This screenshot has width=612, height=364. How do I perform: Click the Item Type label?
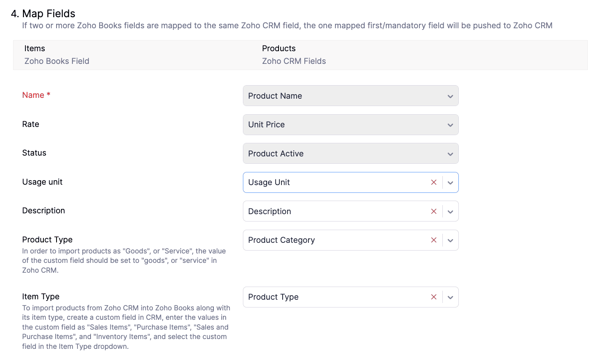click(x=41, y=296)
